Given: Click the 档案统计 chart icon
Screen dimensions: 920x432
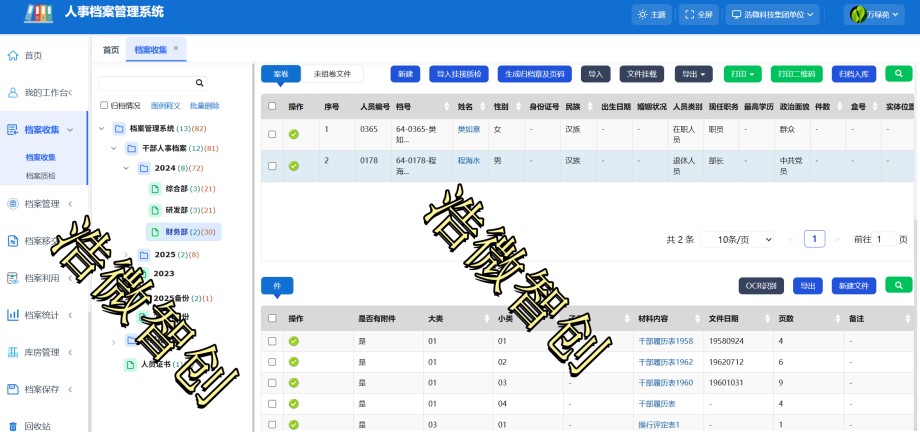Looking at the screenshot, I should click(13, 315).
